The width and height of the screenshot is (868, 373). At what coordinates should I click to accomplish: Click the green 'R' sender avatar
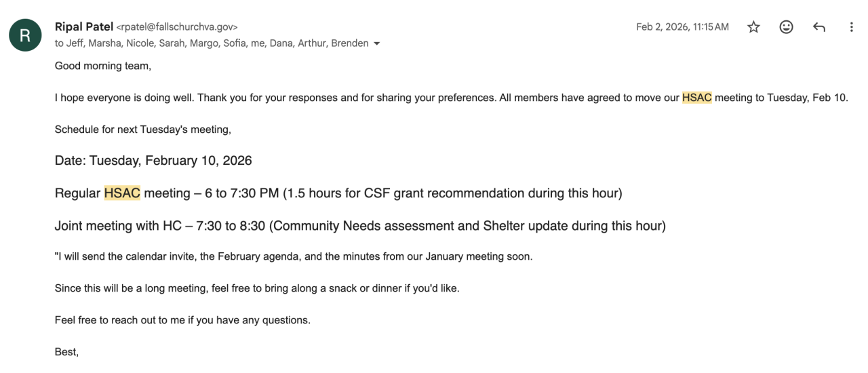(25, 35)
